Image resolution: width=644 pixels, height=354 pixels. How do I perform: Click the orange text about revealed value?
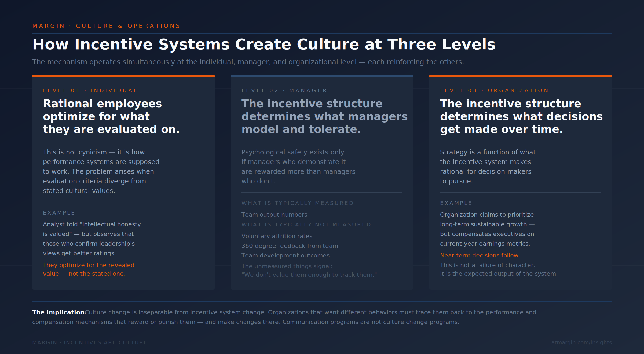(x=89, y=269)
